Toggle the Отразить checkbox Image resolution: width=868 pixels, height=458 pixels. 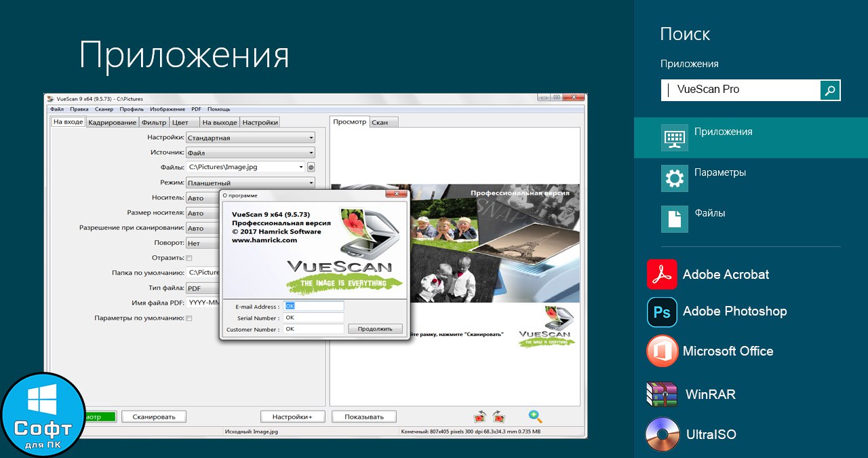189,258
